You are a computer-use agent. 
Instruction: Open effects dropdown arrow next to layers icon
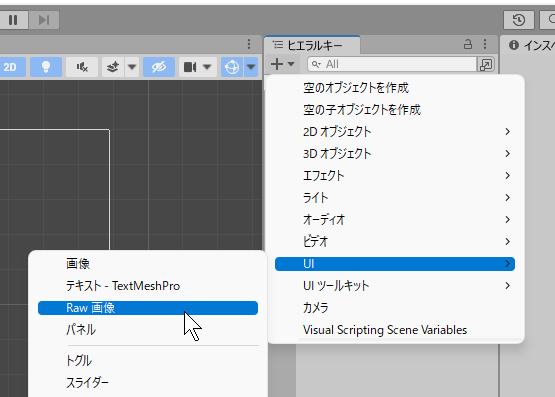pos(132,67)
